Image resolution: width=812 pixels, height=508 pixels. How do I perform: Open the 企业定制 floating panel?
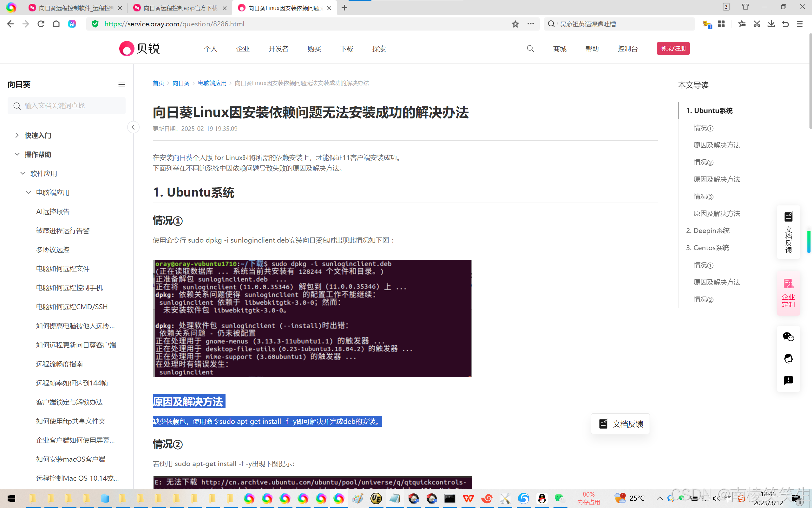788,293
